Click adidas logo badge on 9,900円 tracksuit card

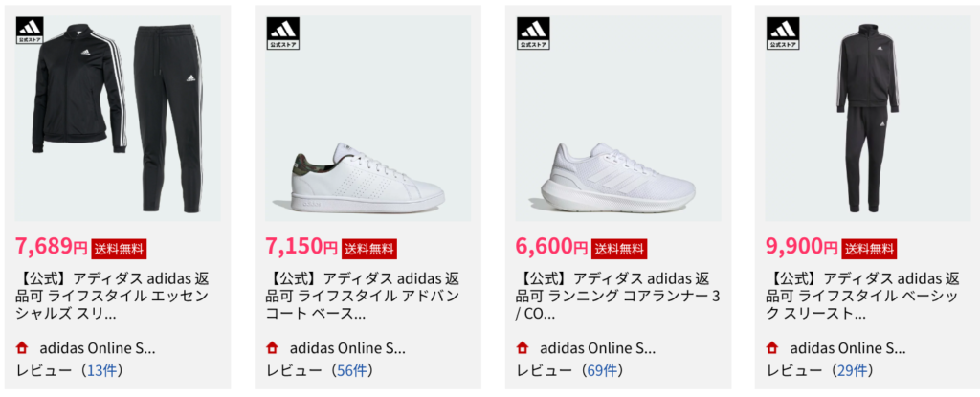(783, 33)
